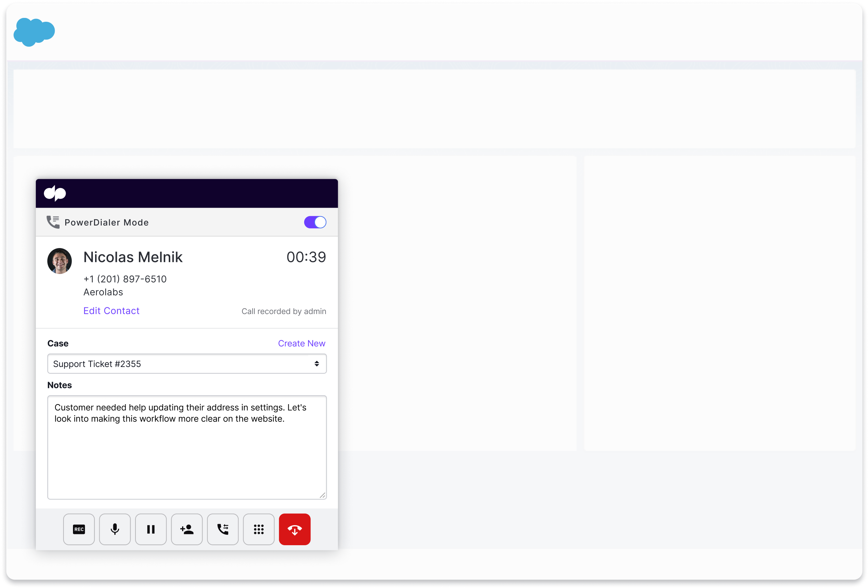Image resolution: width=868 pixels, height=588 pixels.
Task: Put the call on hold
Action: point(151,529)
